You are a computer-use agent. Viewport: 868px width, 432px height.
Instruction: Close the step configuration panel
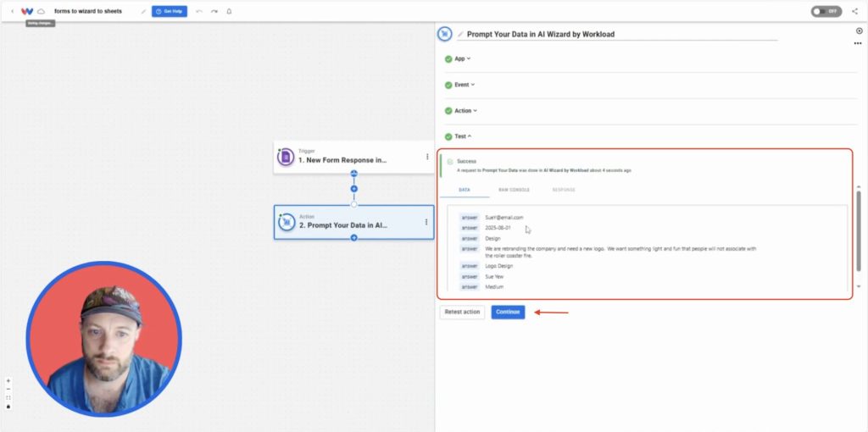click(860, 31)
